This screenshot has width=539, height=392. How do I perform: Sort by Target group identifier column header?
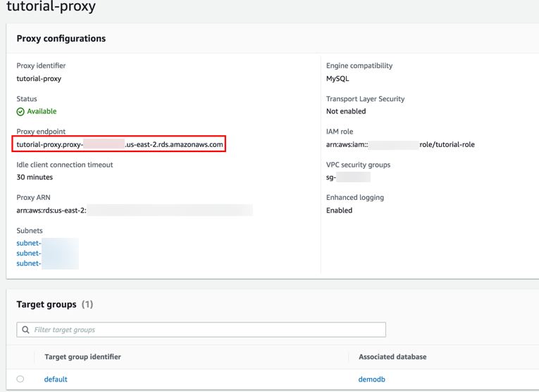[82, 357]
